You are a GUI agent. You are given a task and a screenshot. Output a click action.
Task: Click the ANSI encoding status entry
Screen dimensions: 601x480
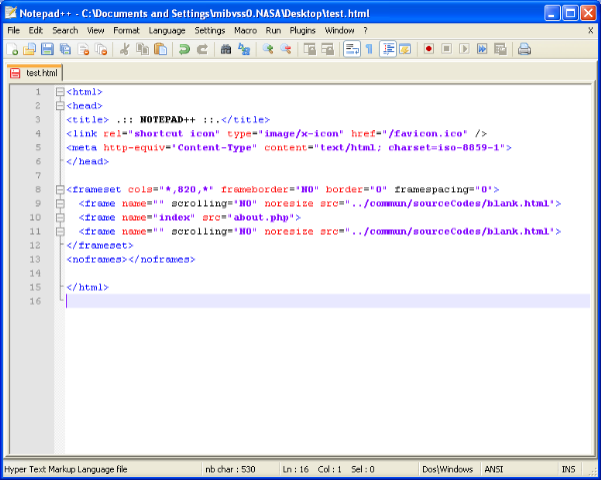(x=494, y=469)
